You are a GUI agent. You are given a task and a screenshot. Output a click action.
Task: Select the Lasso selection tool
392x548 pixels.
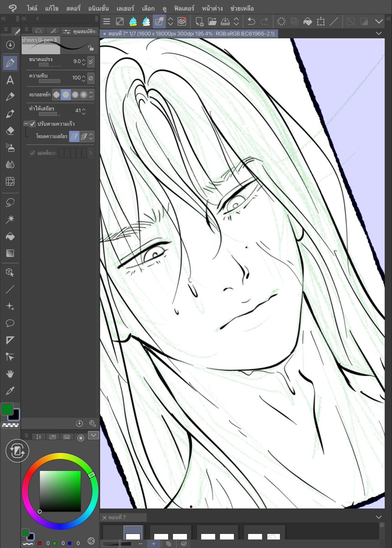pos(10,202)
